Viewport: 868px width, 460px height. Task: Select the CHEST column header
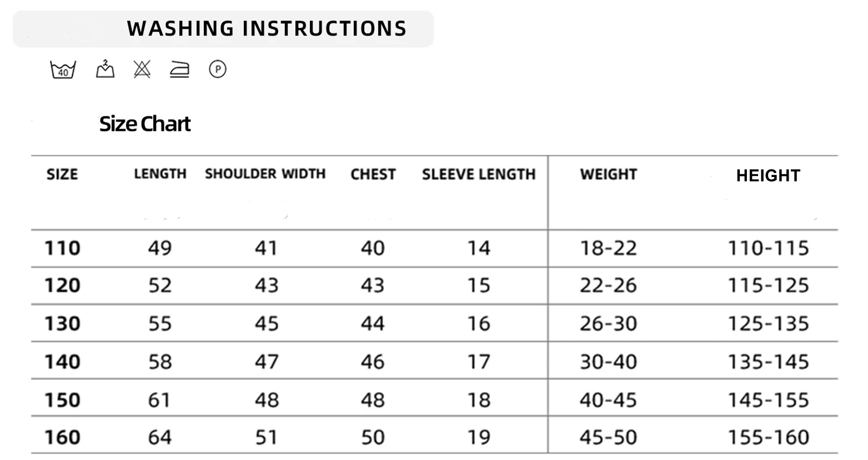coord(373,174)
